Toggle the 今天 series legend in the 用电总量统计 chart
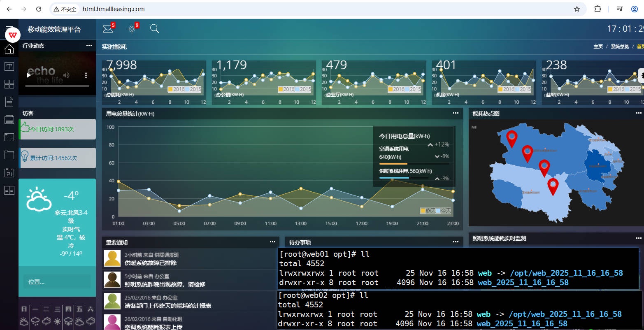Viewport: 644px width, 330px height. click(443, 211)
